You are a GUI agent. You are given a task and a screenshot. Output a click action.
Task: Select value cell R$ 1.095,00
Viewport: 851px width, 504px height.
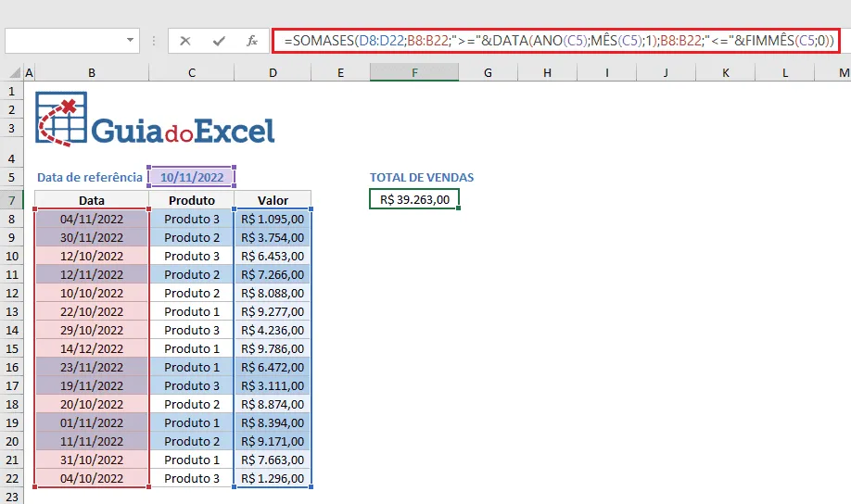point(273,220)
